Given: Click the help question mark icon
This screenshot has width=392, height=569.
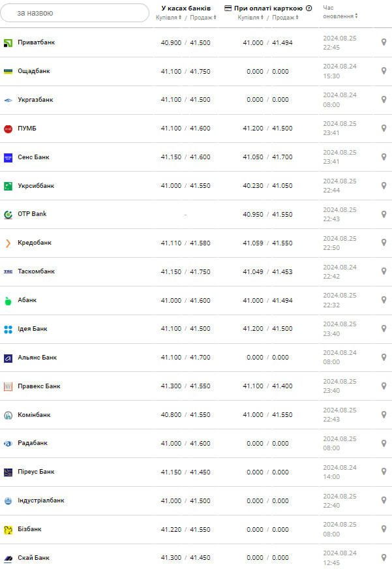Looking at the screenshot, I should (x=309, y=8).
